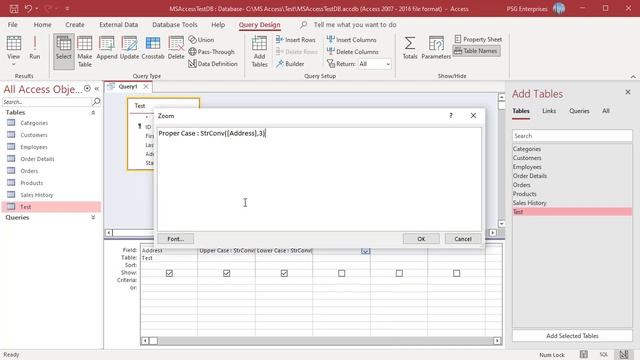
Task: Switch to SQL view in status bar
Action: [x=604, y=355]
